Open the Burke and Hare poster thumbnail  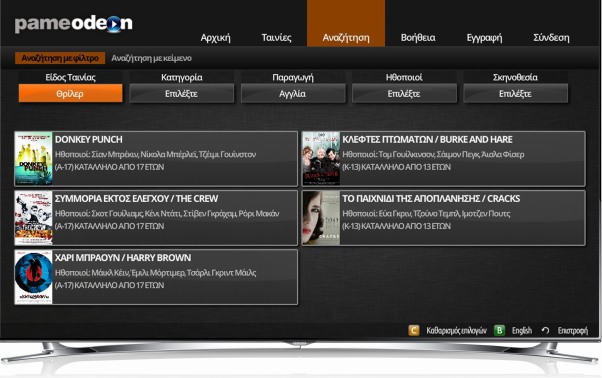[321, 159]
